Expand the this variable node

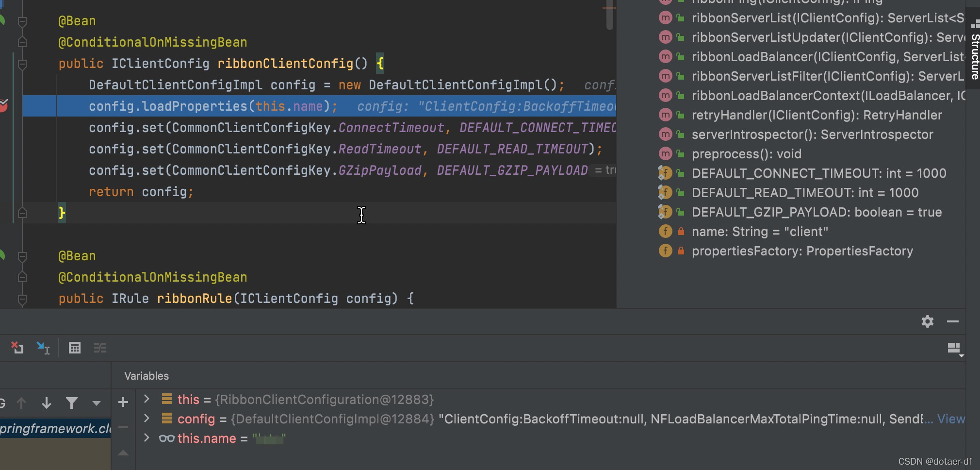click(x=147, y=399)
